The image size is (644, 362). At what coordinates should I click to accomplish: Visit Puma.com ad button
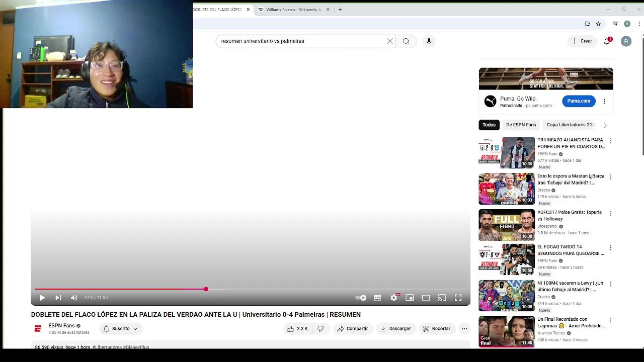click(579, 101)
